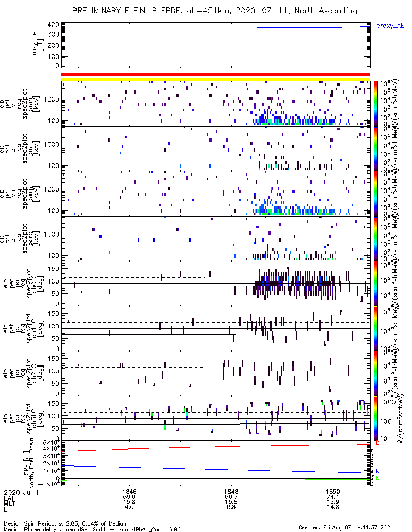412x532 pixels.
Task: Click the ch1LC pitch-angle panel
Action: (x=215, y=328)
